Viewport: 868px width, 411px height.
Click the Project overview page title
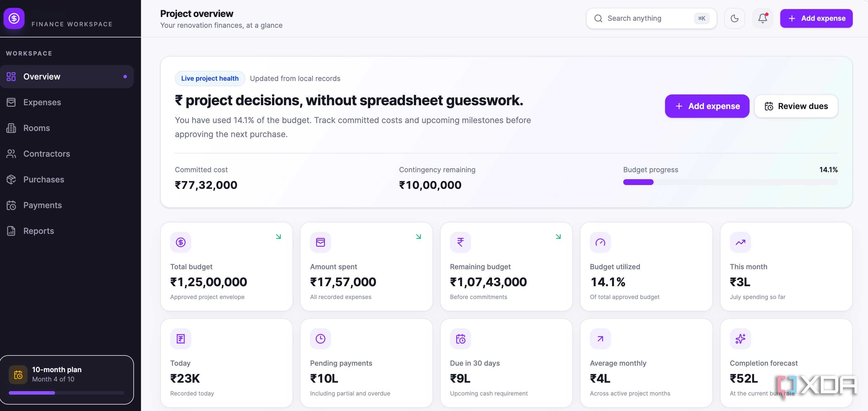[x=197, y=13]
